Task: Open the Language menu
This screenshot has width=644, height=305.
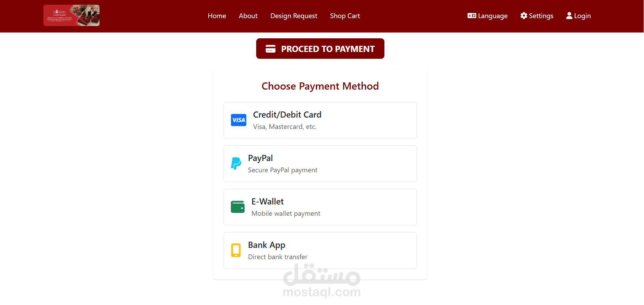Action: pyautogui.click(x=487, y=16)
